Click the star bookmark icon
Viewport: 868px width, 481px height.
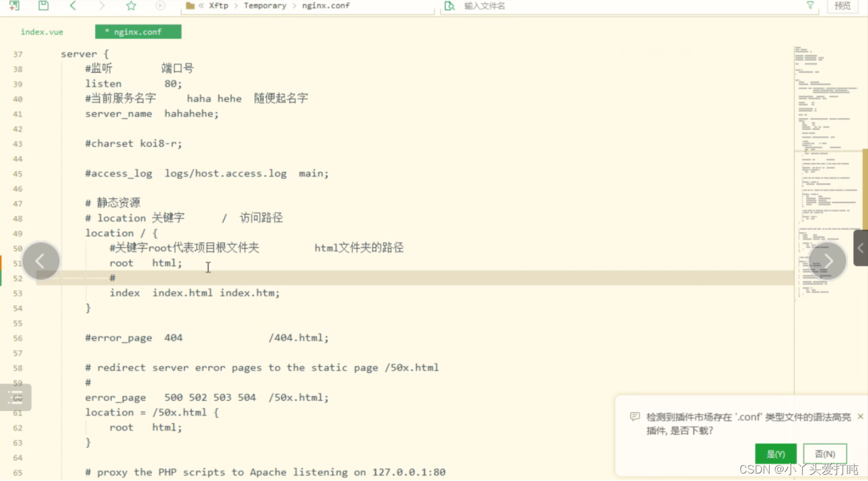[x=131, y=6]
